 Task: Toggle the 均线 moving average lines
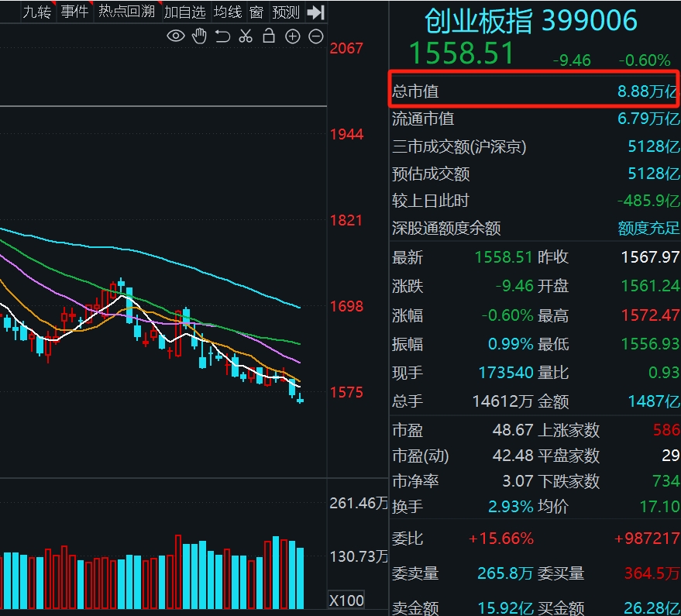click(228, 12)
